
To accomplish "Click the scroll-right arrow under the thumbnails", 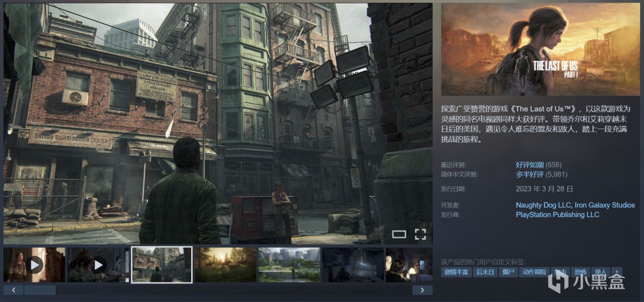I will tap(423, 290).
